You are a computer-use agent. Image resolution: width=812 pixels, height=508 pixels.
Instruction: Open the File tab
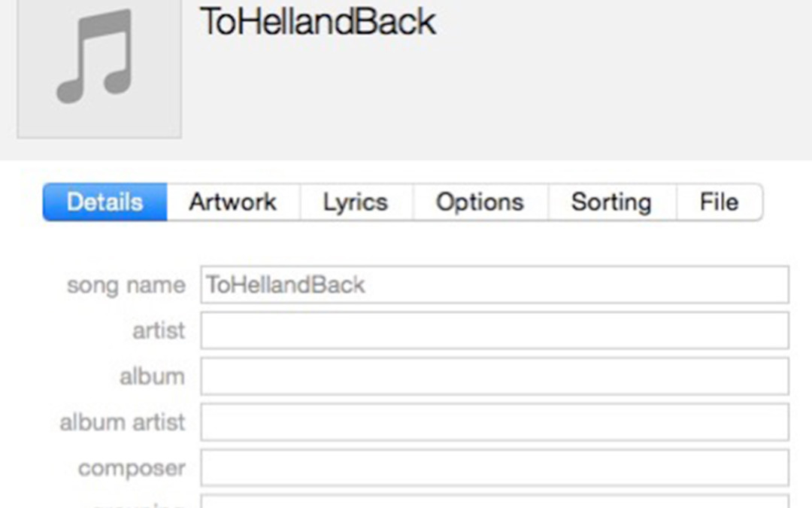(x=719, y=202)
